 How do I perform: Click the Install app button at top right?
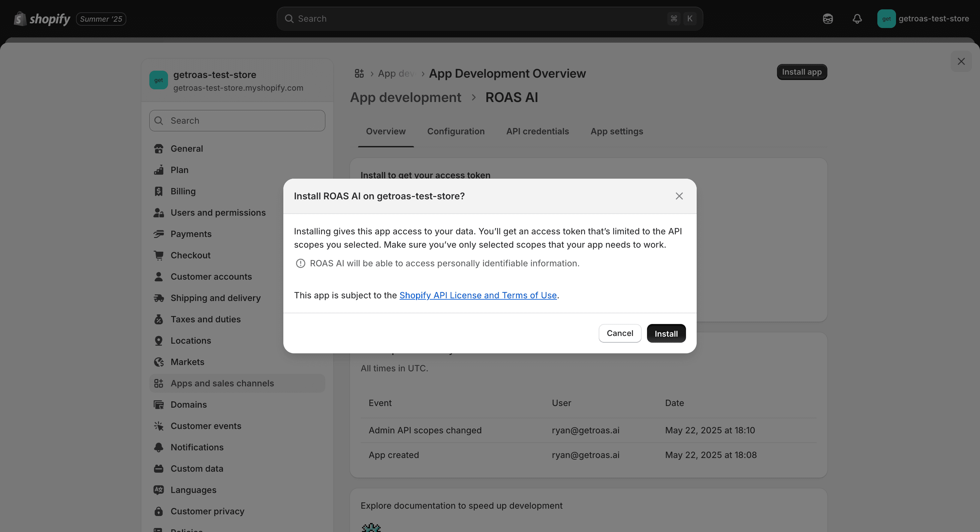pyautogui.click(x=802, y=72)
